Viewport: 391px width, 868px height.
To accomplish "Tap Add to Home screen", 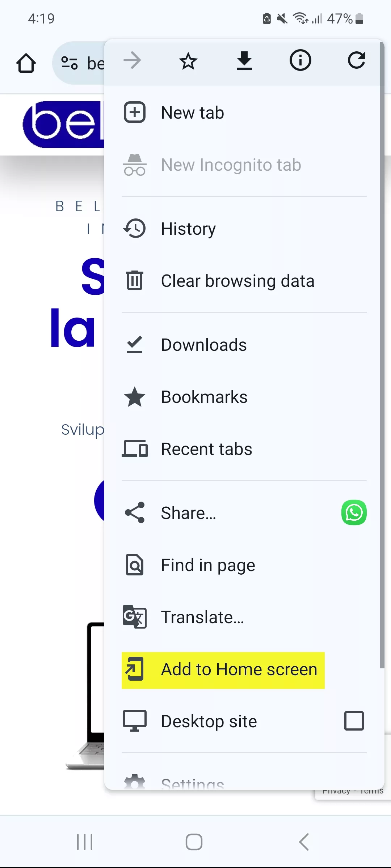I will click(x=223, y=670).
